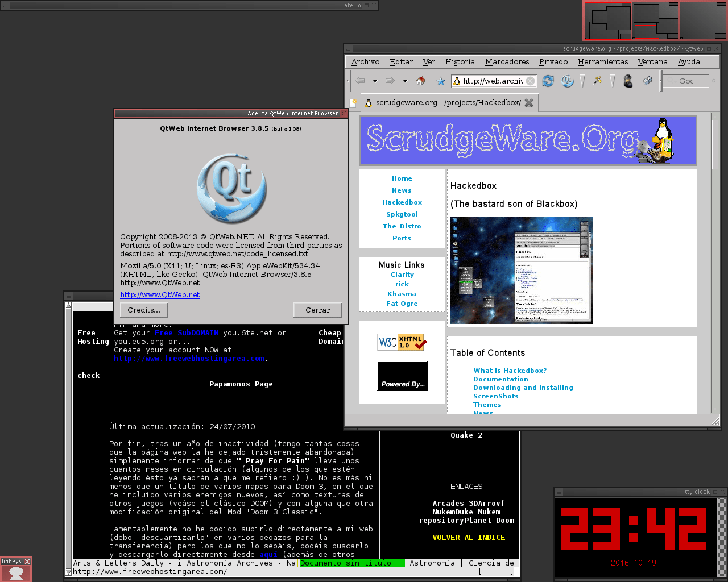Open the http://www.QtWeb.net link in dialog
The height and width of the screenshot is (582, 728).
pyautogui.click(x=160, y=294)
